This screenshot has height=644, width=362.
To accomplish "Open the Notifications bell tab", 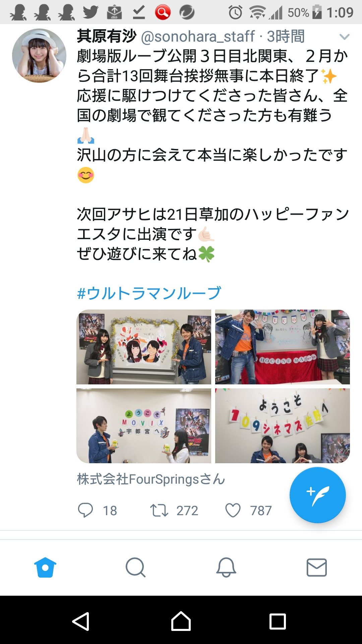I will [226, 567].
